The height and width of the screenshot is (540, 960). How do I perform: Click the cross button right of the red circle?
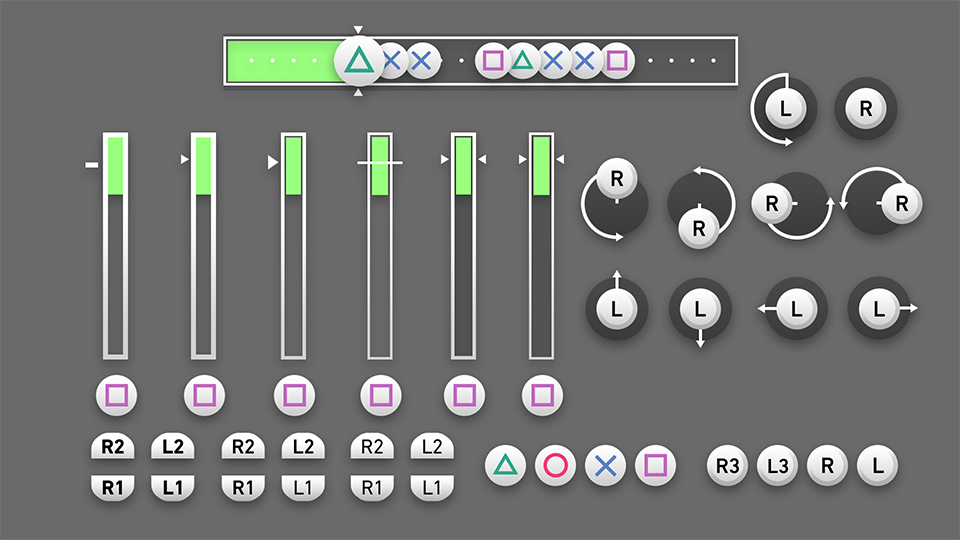point(606,465)
